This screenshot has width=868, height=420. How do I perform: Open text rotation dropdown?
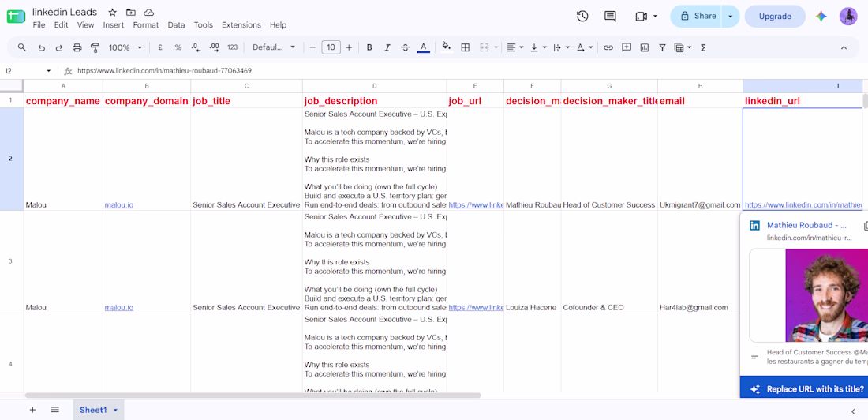pos(585,47)
